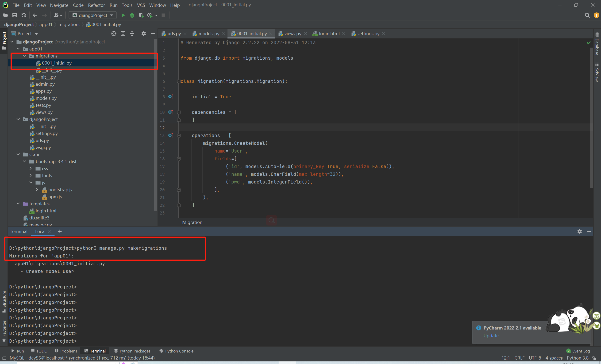This screenshot has width=601, height=364.
Task: Click the CRLF line separator indicator
Action: tap(519, 358)
